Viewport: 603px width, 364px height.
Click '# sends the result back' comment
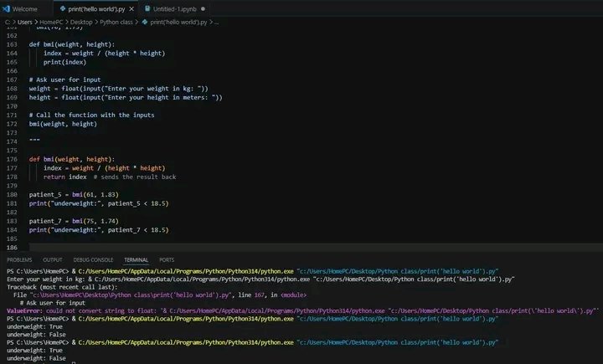coord(135,177)
